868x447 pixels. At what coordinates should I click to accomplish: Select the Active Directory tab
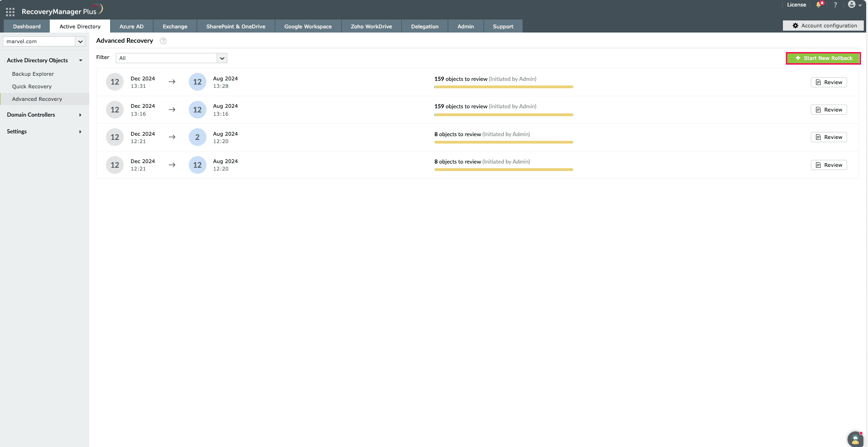coord(80,26)
